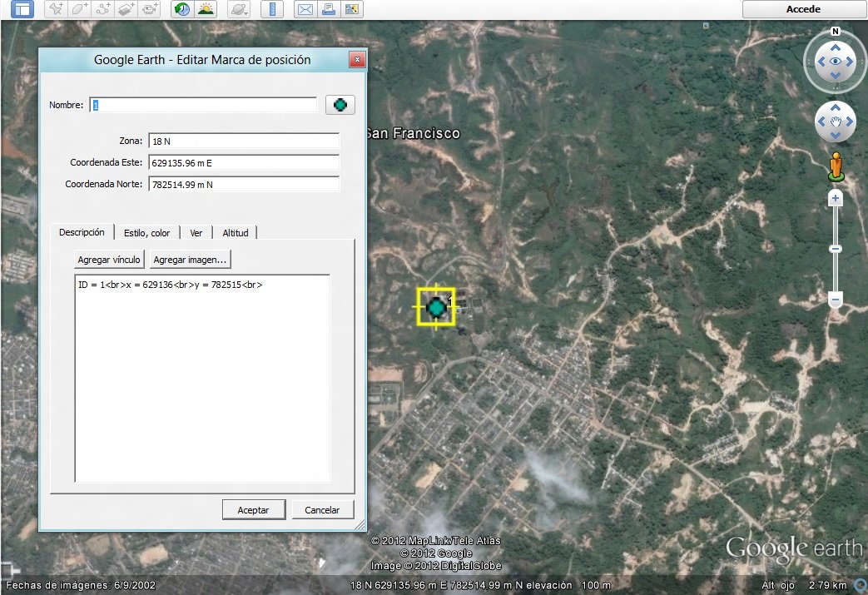Toggle the sidebar panel icon

[22, 9]
